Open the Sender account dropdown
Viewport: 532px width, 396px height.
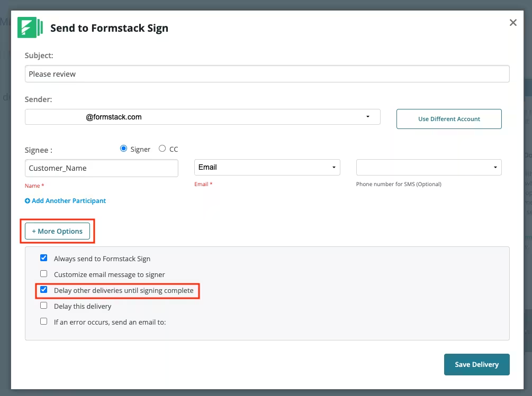pos(368,116)
